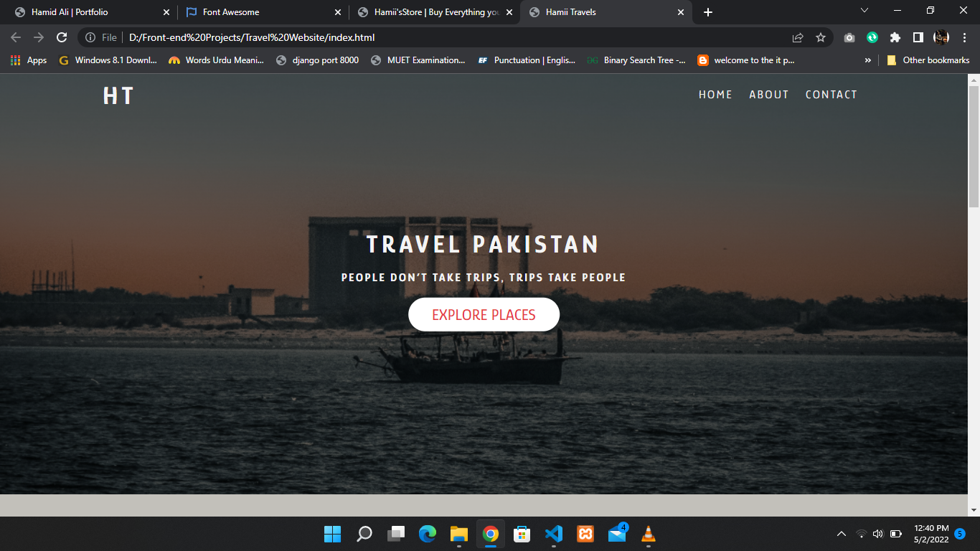Image resolution: width=980 pixels, height=551 pixels.
Task: Click the camera screenshot extension icon
Action: pos(849,37)
